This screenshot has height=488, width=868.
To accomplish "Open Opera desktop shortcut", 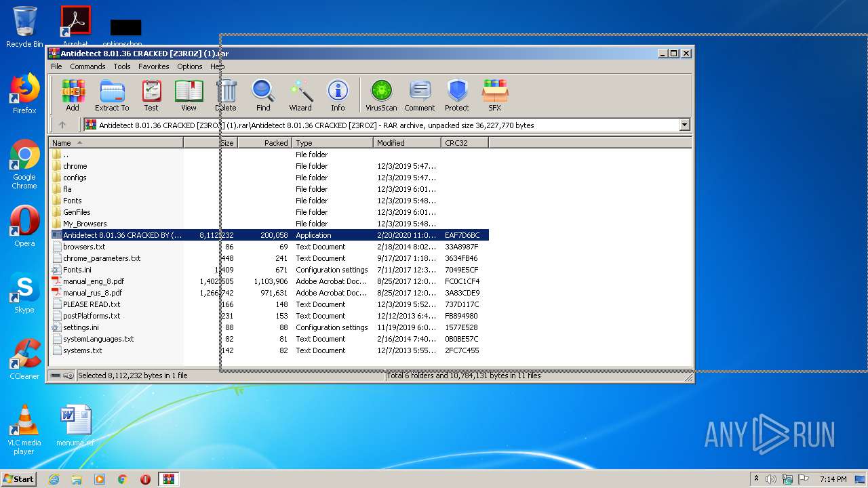I will (24, 226).
